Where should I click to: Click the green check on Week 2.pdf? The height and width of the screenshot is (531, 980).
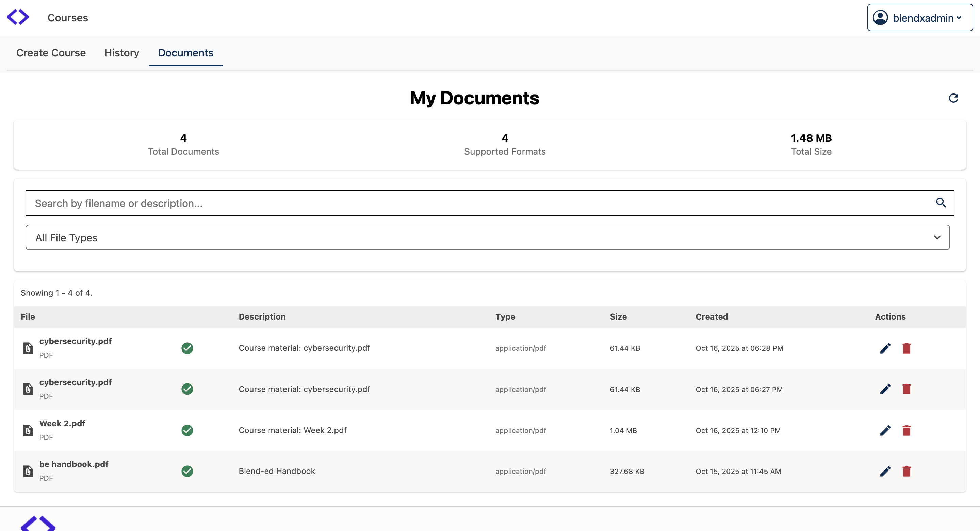click(x=187, y=430)
